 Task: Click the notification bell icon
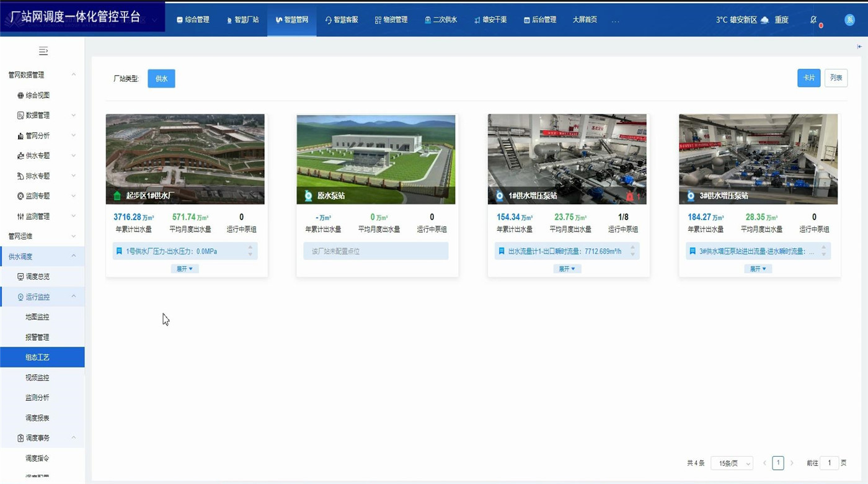click(x=813, y=20)
